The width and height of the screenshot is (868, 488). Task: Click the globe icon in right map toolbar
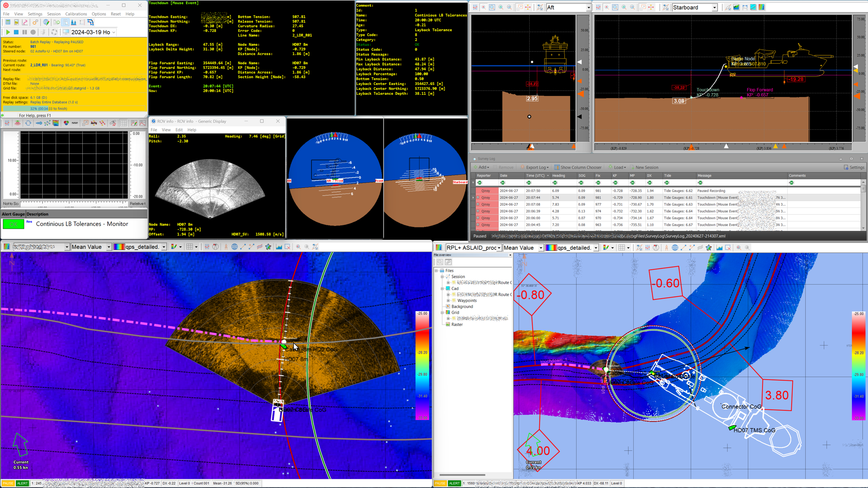[675, 248]
